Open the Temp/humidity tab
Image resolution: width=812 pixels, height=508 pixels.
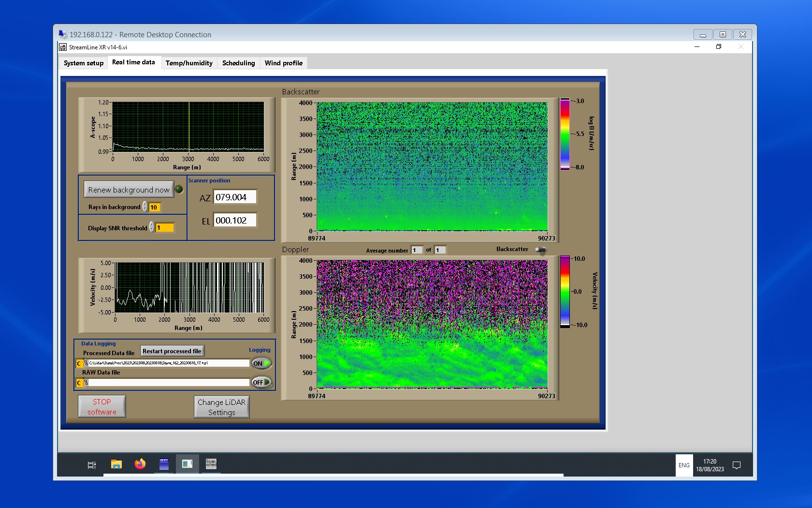click(x=189, y=63)
